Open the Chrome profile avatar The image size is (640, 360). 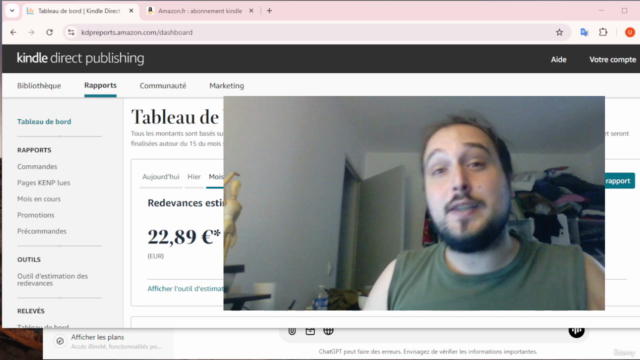pos(629,32)
